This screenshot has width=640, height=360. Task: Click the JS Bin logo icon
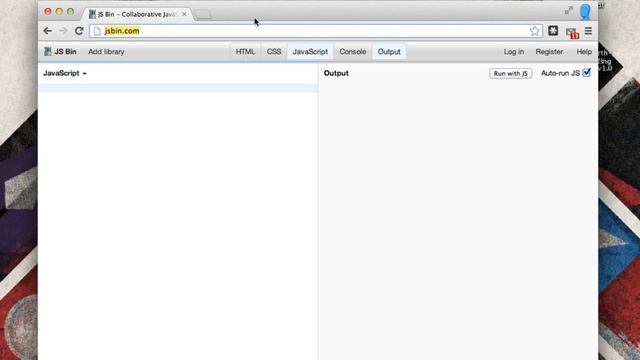coord(48,51)
